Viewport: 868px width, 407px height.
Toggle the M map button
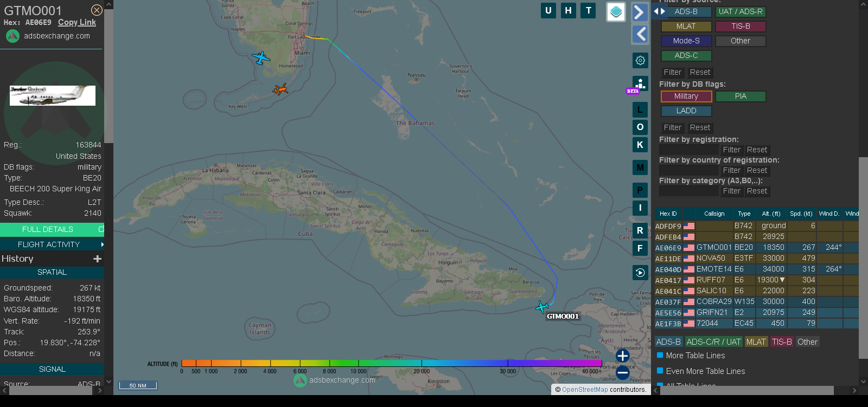[640, 167]
